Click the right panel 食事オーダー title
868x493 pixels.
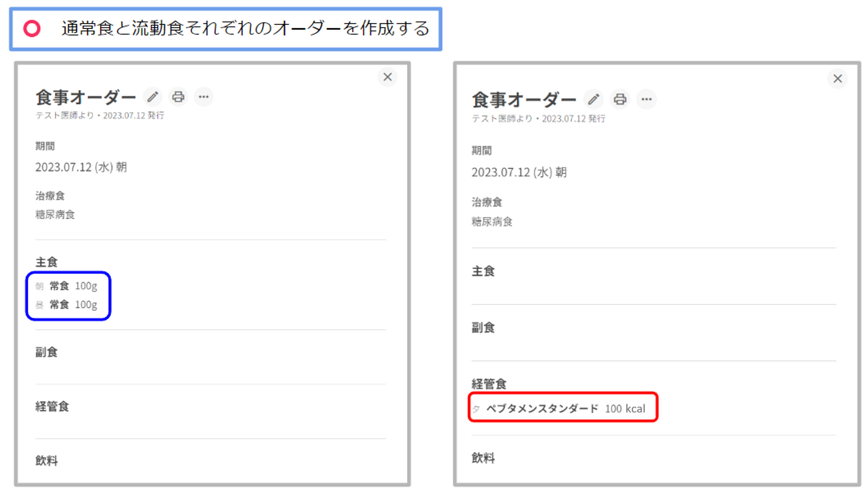point(523,100)
